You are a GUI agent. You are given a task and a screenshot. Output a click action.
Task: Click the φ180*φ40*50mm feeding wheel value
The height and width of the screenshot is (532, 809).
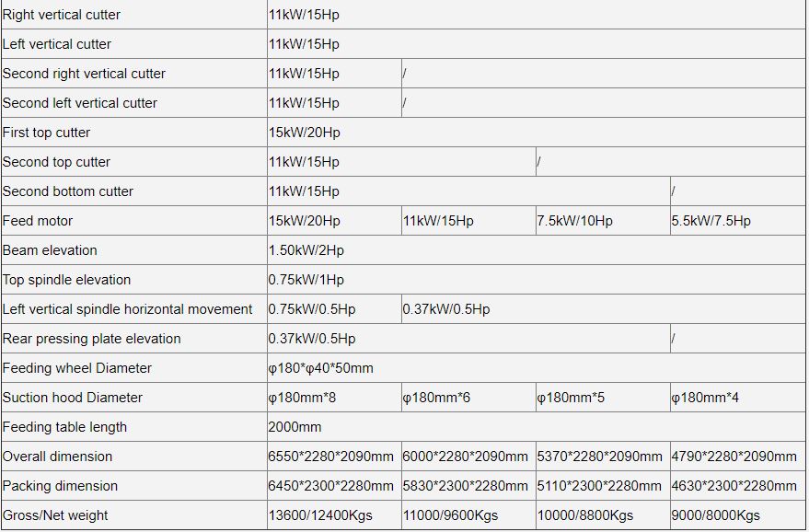[321, 368]
